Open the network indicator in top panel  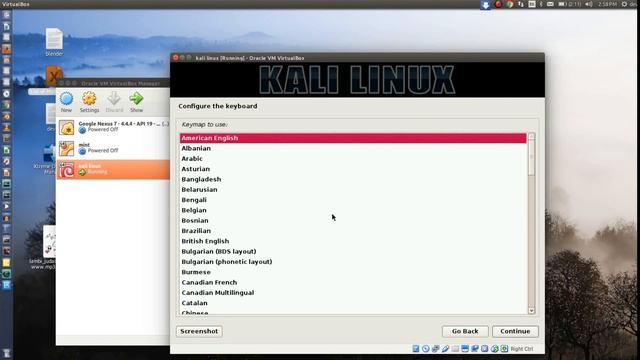pyautogui.click(x=520, y=4)
